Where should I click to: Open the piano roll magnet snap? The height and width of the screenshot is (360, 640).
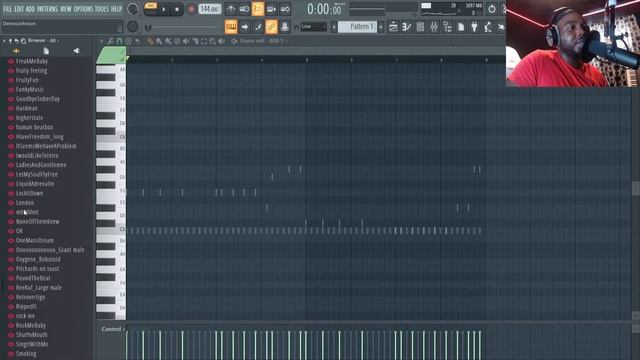pos(119,41)
